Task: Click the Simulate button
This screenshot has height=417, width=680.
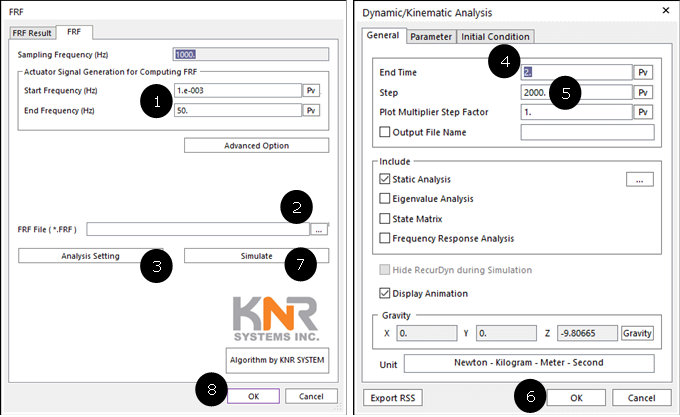Action: pyautogui.click(x=256, y=256)
